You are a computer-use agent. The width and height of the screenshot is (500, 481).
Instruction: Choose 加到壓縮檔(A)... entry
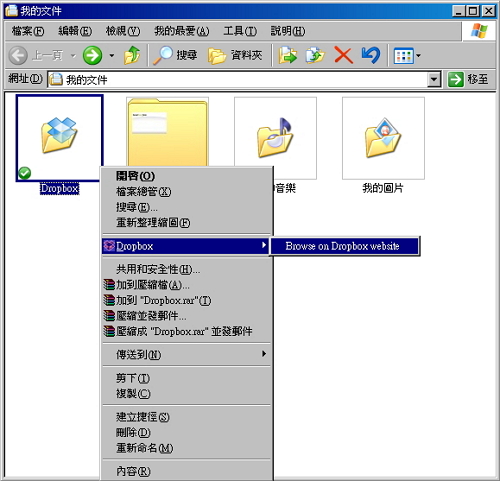(x=187, y=285)
